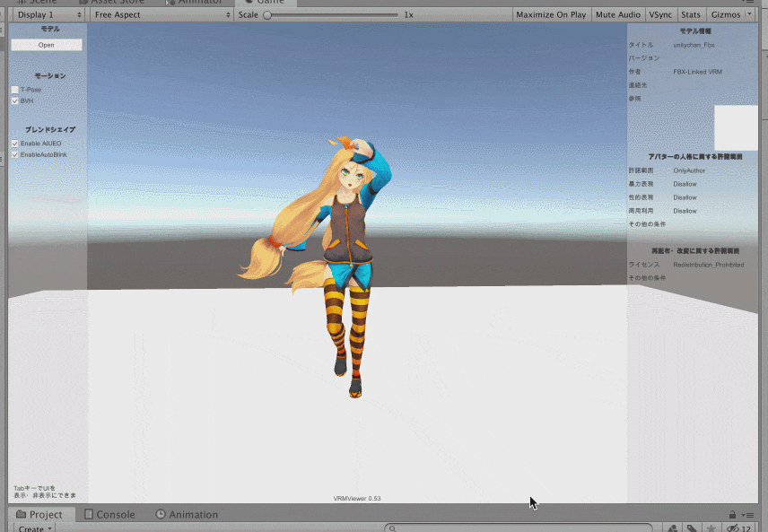The height and width of the screenshot is (532, 768).
Task: Uncheck the BVH motion checkbox
Action: (14, 100)
